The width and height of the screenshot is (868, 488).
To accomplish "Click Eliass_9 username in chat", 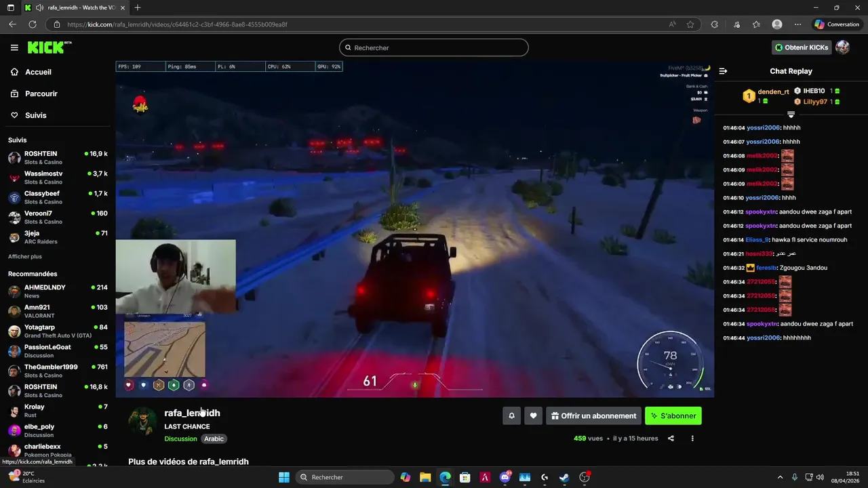I will pos(757,240).
